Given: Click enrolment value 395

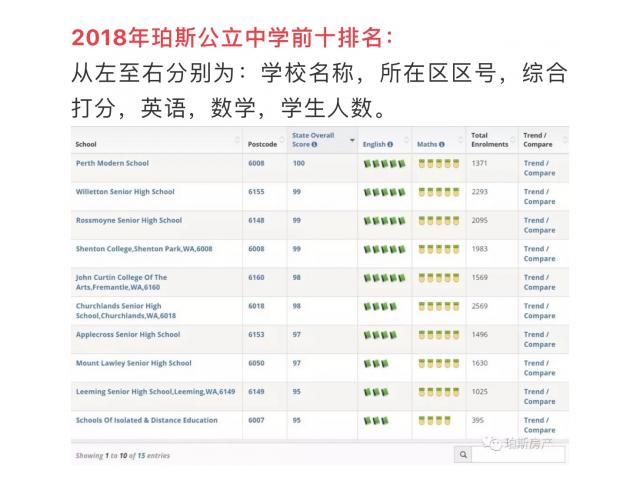Looking at the screenshot, I should (478, 420).
